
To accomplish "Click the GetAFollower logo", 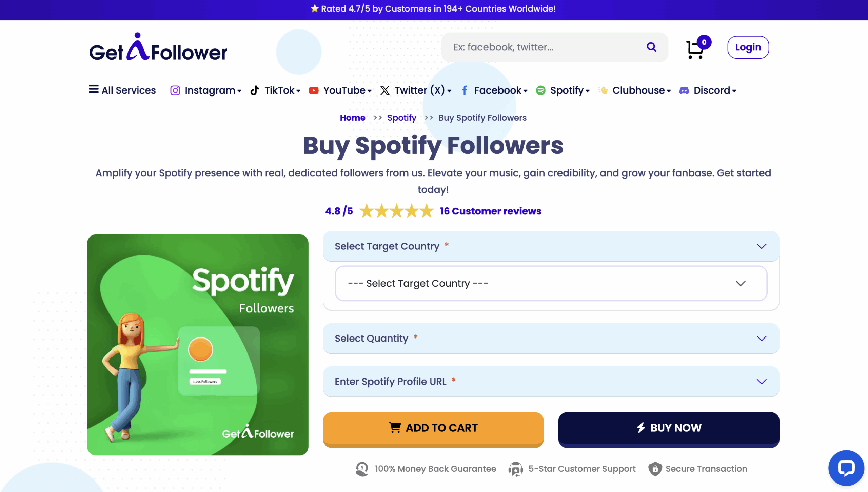I will click(158, 48).
